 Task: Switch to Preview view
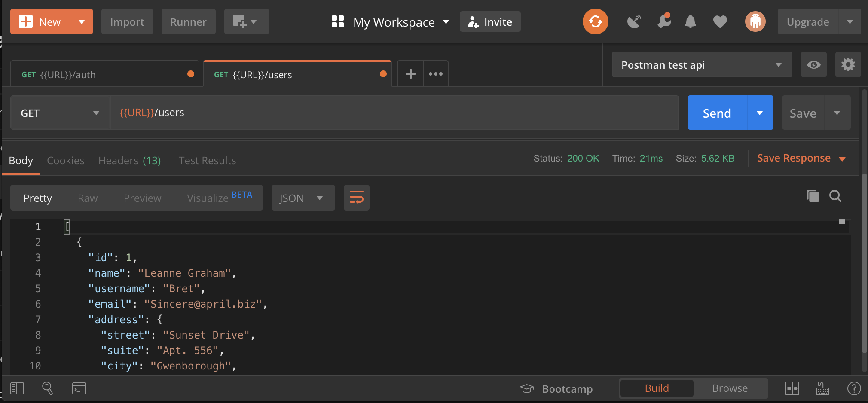(x=142, y=198)
